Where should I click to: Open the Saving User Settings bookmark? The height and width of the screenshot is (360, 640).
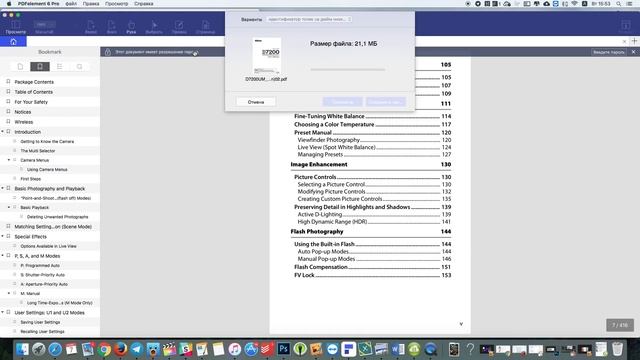[x=40, y=322]
